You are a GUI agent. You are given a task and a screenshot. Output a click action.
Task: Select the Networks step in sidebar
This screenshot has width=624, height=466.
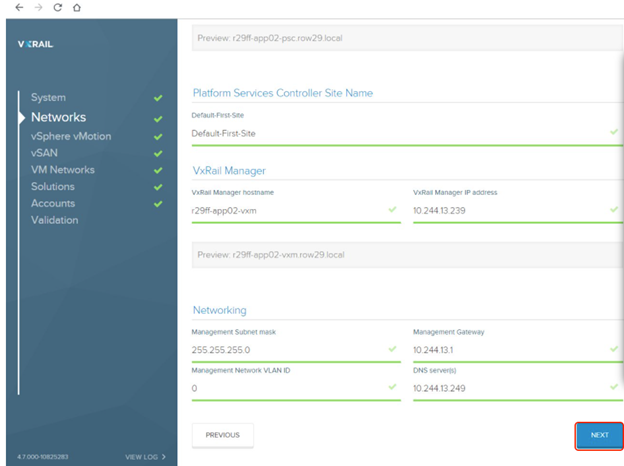58,117
